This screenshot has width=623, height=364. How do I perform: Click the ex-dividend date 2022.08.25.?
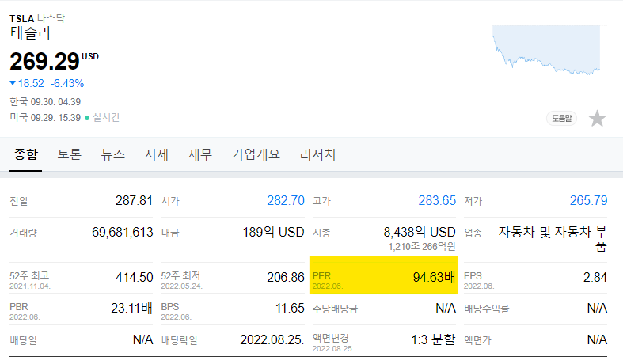[x=272, y=339]
